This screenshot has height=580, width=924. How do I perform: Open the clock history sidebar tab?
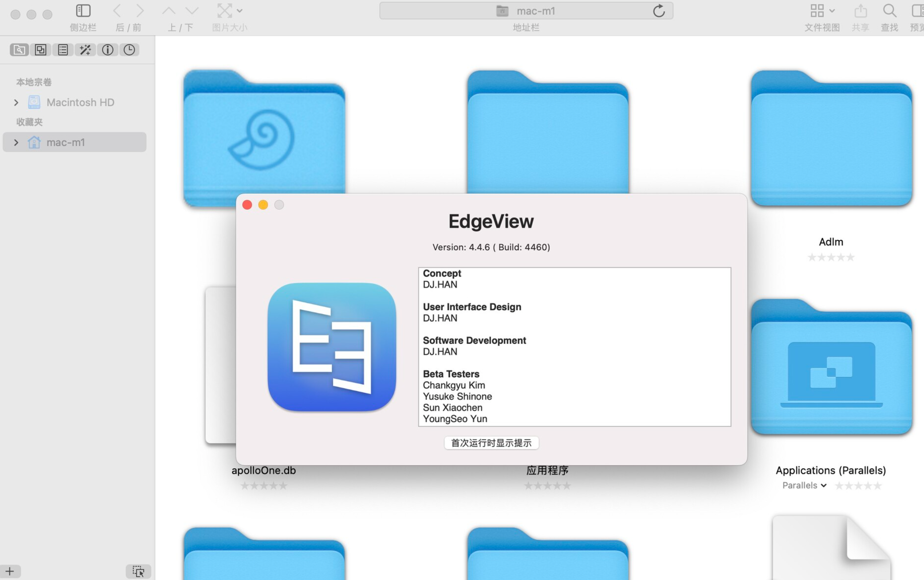tap(129, 50)
